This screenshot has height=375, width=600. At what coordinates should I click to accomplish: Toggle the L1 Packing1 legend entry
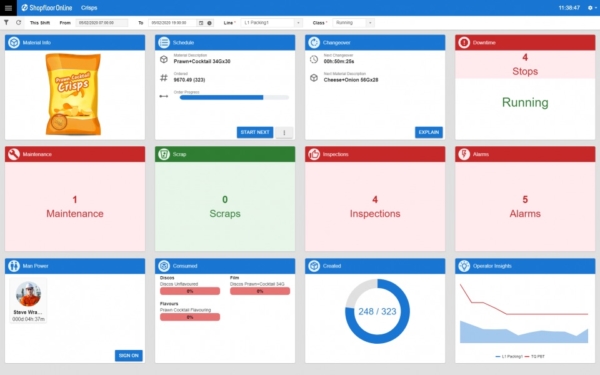tap(509, 357)
